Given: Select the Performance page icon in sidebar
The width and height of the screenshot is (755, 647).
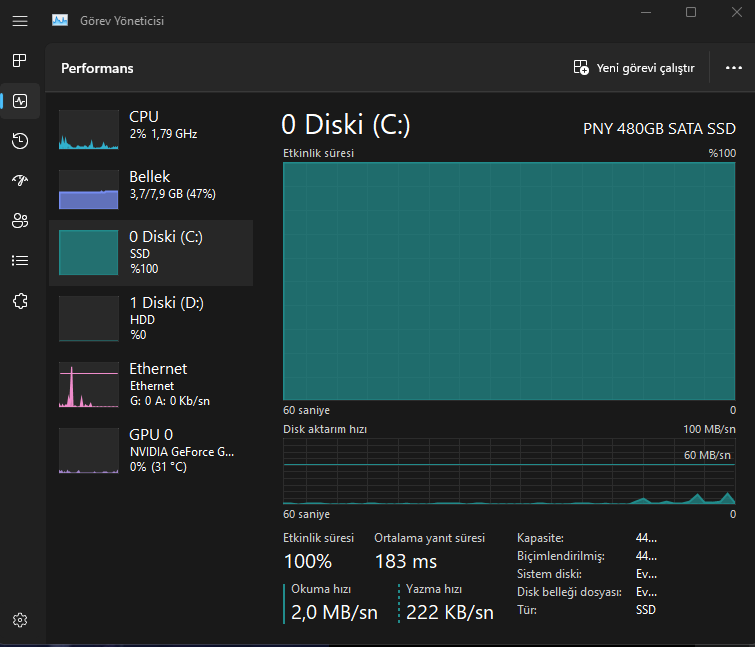Looking at the screenshot, I should (x=20, y=101).
